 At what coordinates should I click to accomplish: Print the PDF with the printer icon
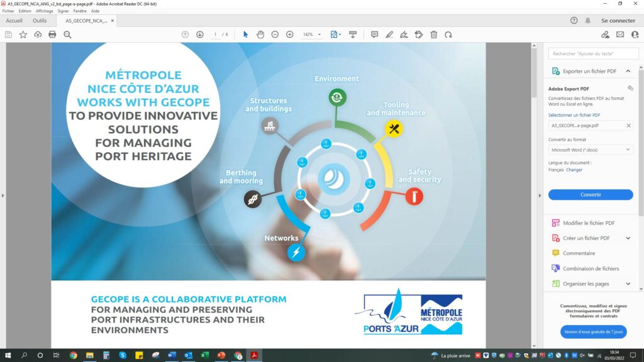tap(52, 35)
